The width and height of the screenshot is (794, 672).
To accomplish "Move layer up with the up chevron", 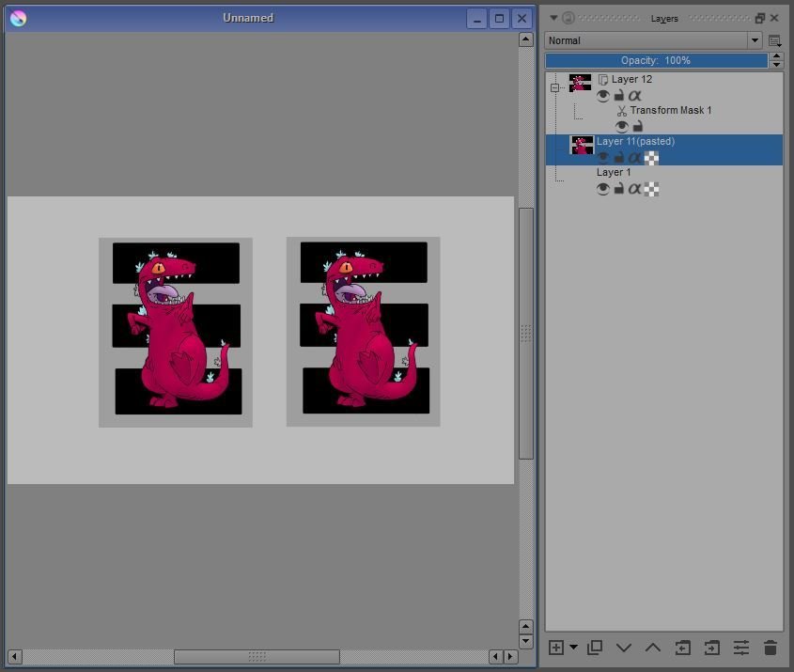I will point(653,648).
